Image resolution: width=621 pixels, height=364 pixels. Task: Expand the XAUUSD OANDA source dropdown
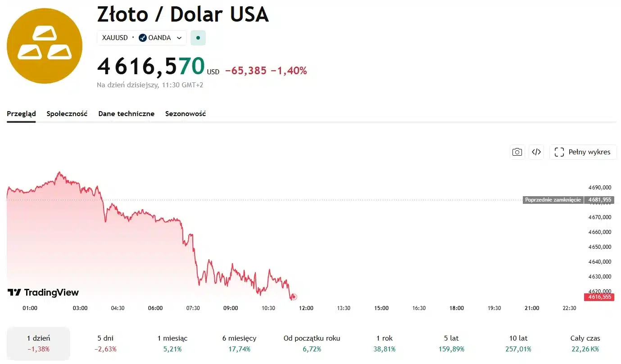(x=179, y=38)
